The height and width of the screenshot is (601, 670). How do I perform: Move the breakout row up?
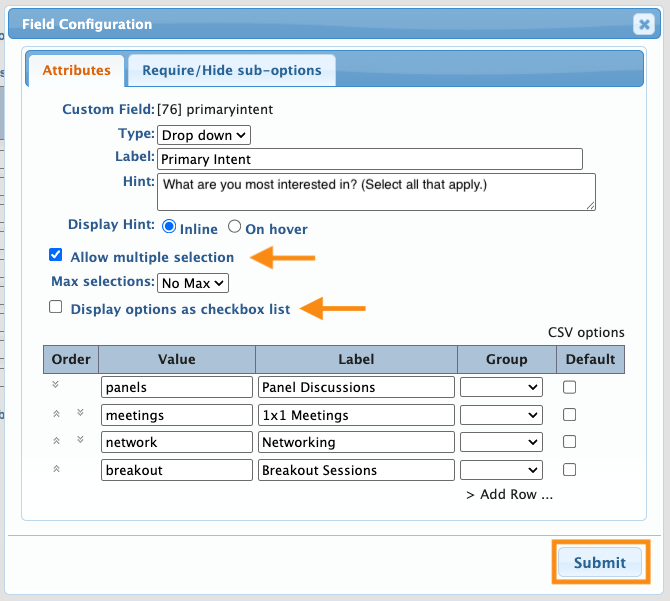tap(56, 469)
